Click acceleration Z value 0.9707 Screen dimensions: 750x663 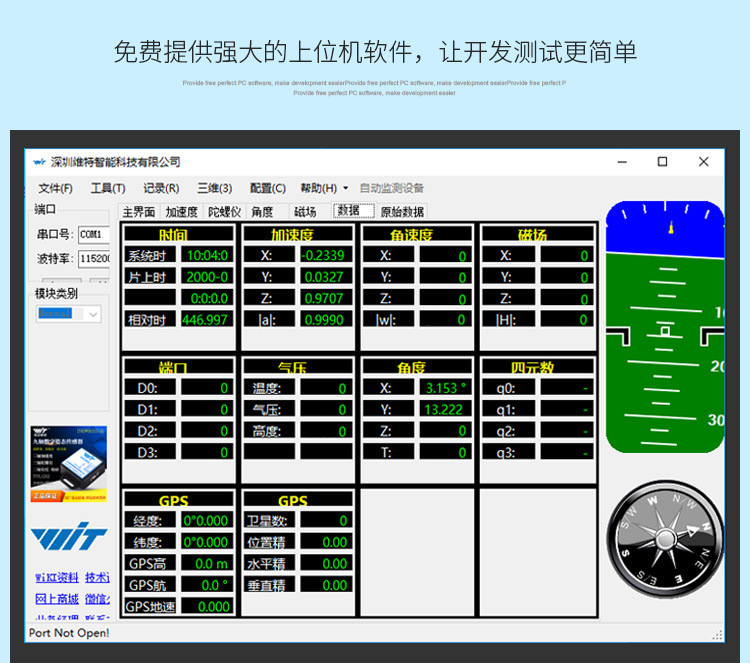(x=326, y=298)
